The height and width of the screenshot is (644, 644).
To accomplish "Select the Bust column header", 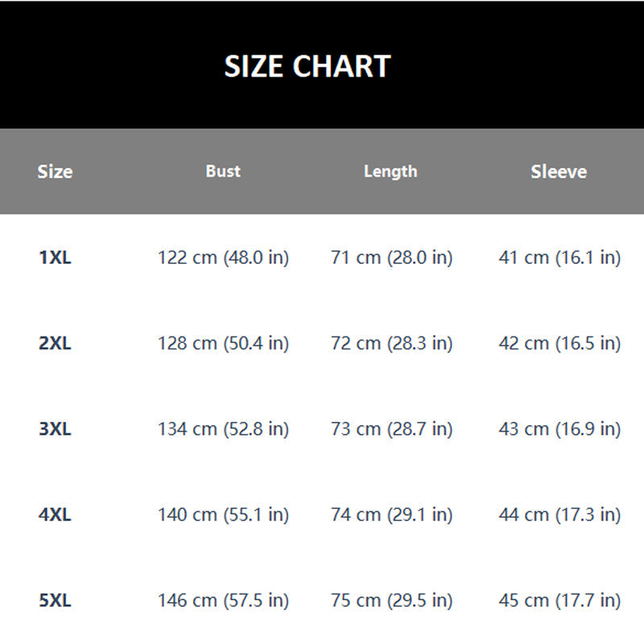I will point(223,171).
